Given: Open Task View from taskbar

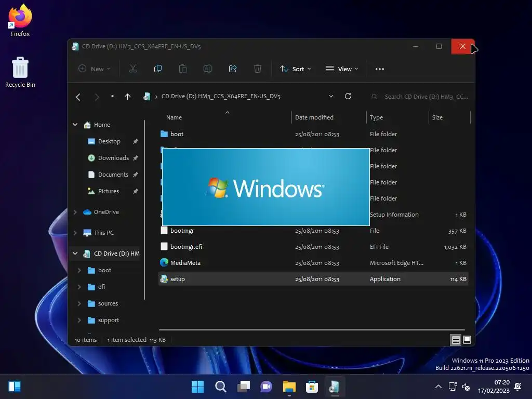Looking at the screenshot, I should click(243, 387).
